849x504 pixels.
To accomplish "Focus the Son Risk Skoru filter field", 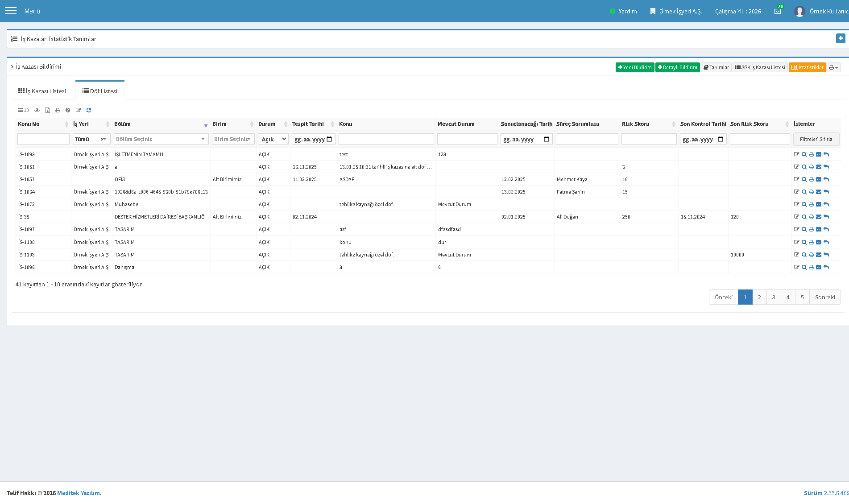I will [x=760, y=139].
